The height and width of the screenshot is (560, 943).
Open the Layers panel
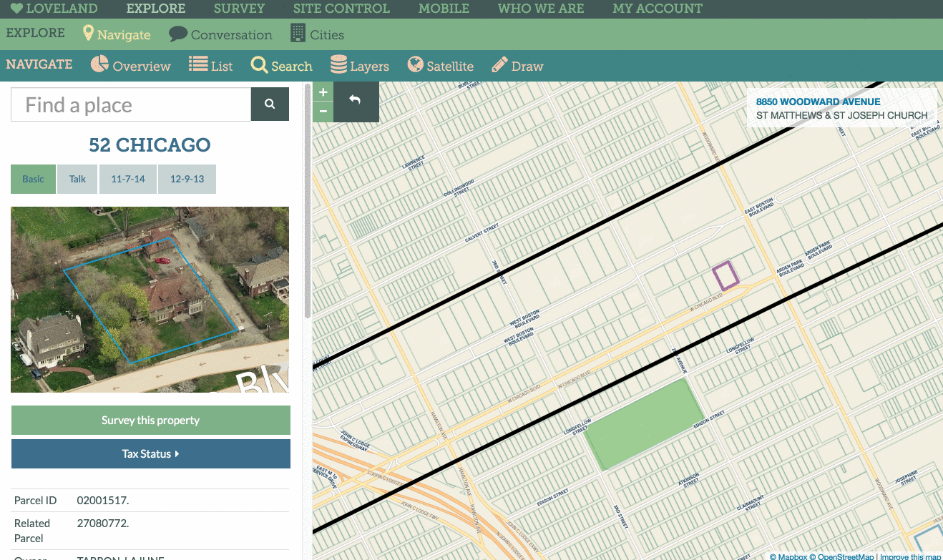[360, 66]
